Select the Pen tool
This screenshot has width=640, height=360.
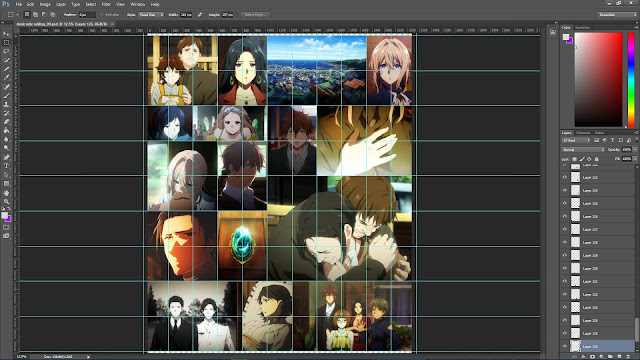point(6,157)
